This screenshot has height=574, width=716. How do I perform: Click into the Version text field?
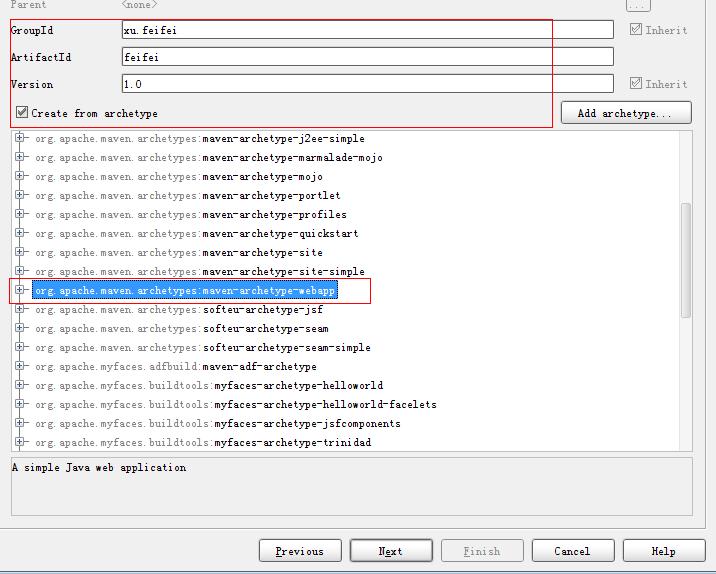click(x=367, y=84)
